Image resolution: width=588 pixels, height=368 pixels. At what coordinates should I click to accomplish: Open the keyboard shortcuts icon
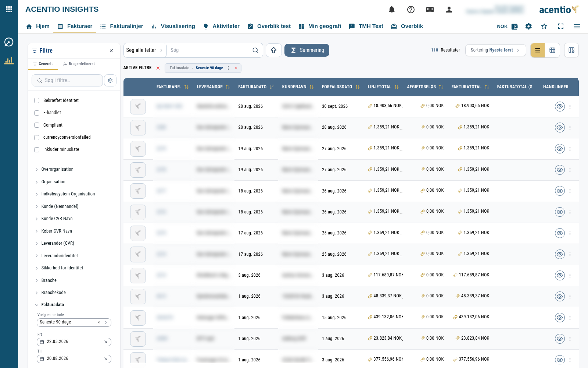point(430,10)
